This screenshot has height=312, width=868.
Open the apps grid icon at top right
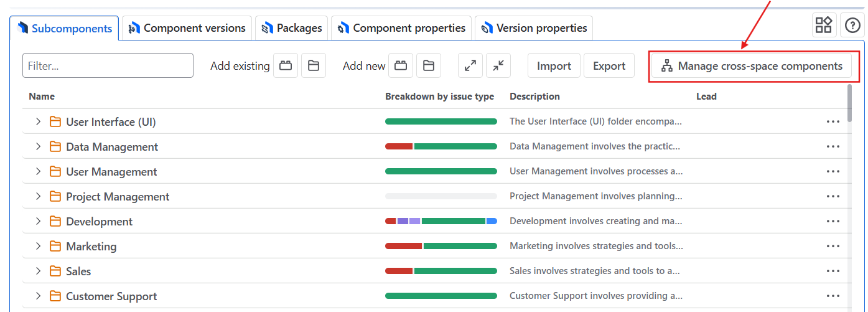tap(824, 26)
